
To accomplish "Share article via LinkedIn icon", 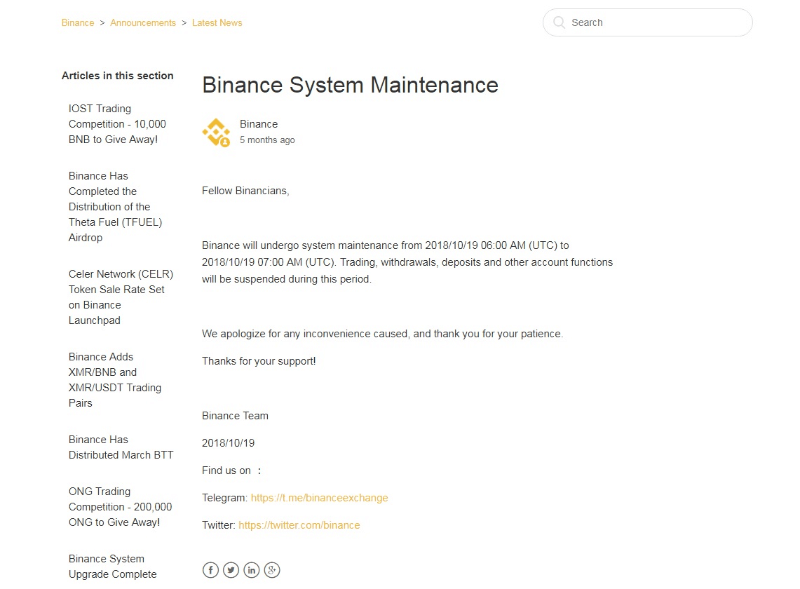I will pyautogui.click(x=251, y=570).
